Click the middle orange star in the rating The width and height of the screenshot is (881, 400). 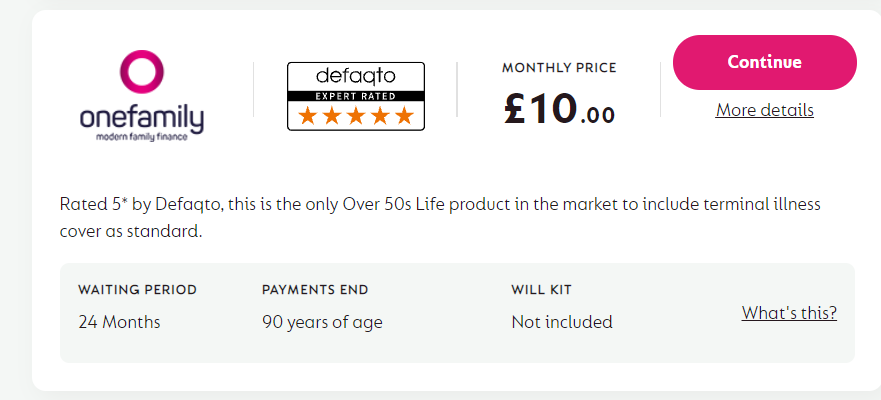[356, 116]
